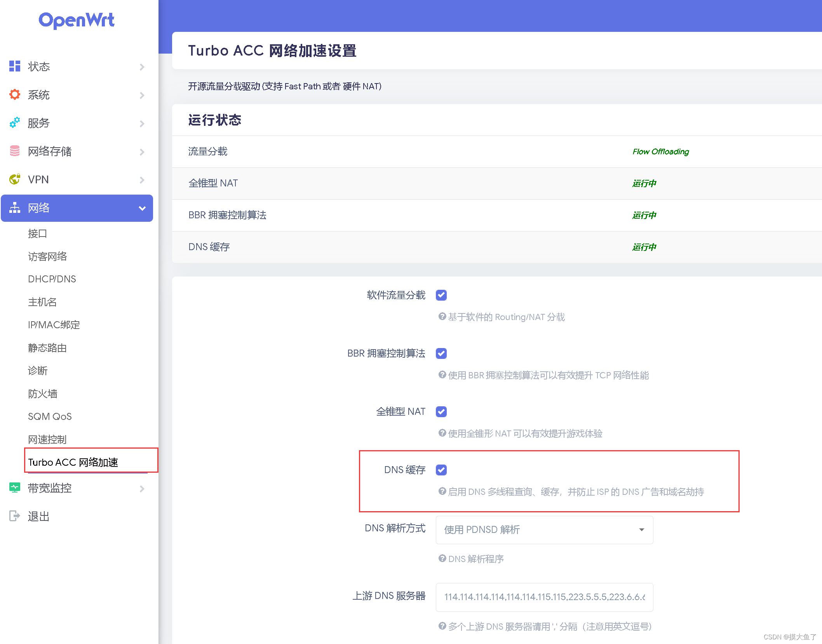Click the 状态 menu label

[x=39, y=66]
